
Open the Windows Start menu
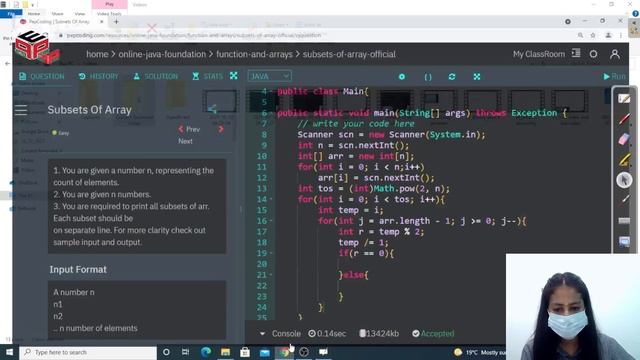coord(9,352)
